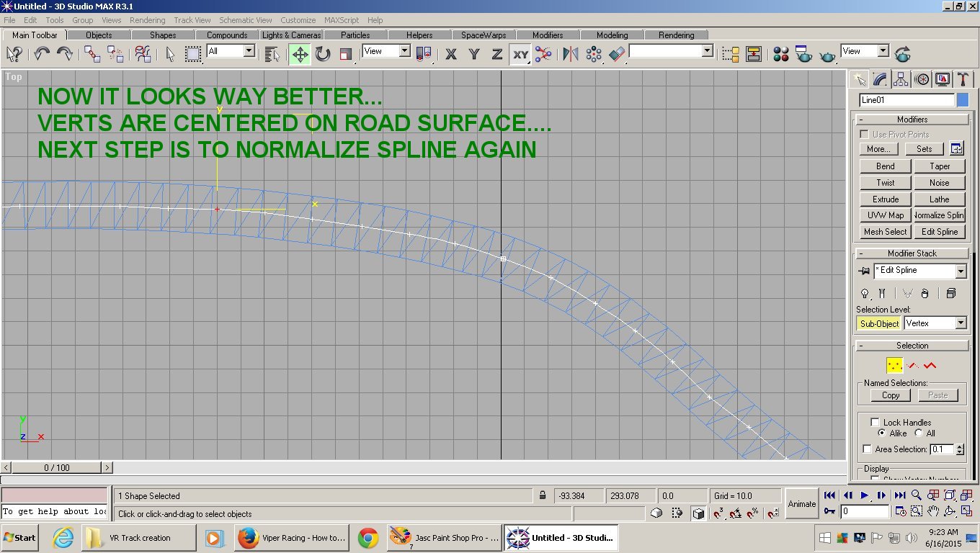The image size is (980, 553).
Task: Toggle the Sub-Object selection button
Action: [x=879, y=324]
